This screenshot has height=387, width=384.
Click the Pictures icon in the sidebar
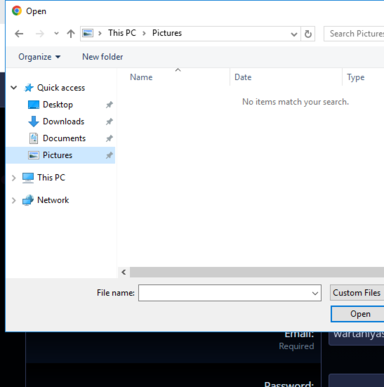coord(33,155)
